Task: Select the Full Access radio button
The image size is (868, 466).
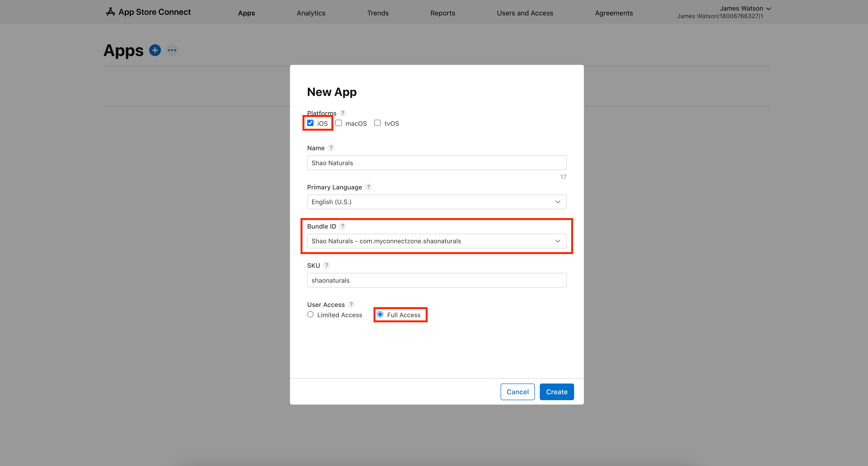Action: (380, 315)
